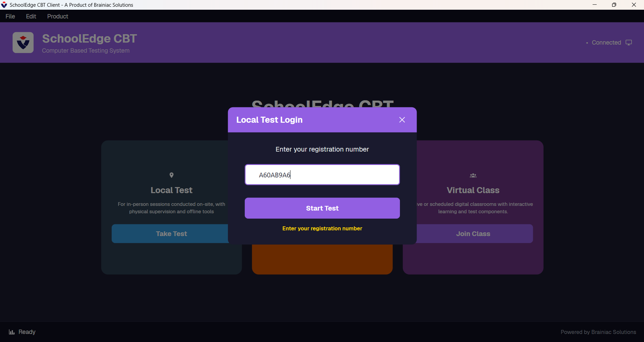Open the Edit menu
The width and height of the screenshot is (644, 342).
pos(31,16)
